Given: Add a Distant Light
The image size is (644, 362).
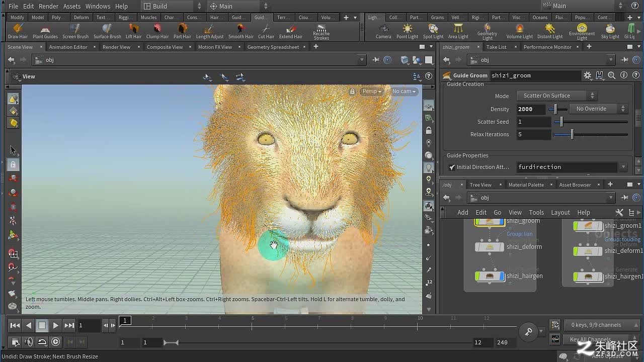Looking at the screenshot, I should [550, 31].
